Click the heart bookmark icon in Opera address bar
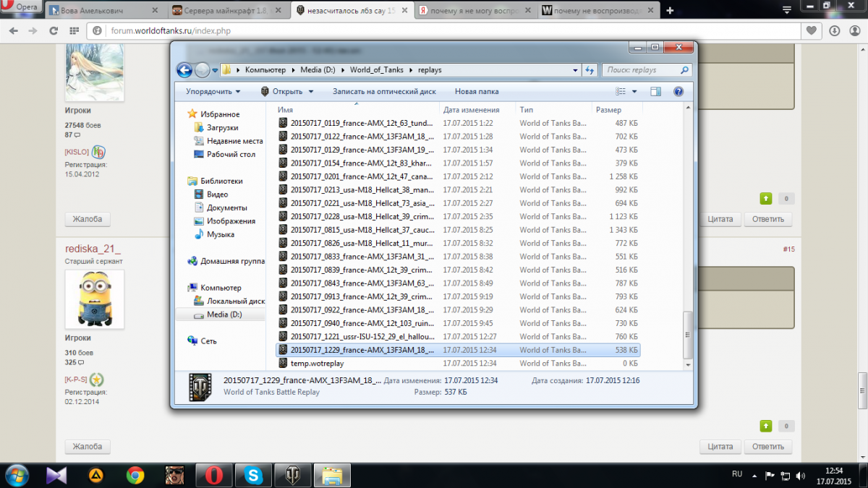 click(x=812, y=31)
